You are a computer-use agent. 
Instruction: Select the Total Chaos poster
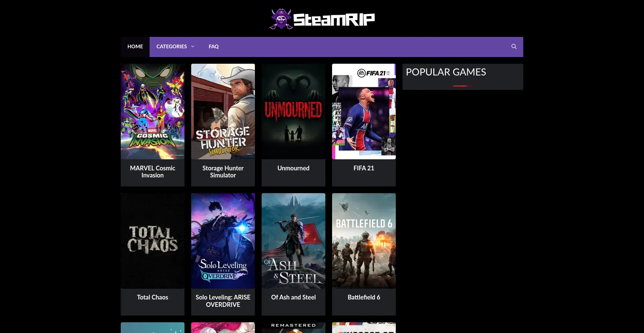click(x=152, y=241)
